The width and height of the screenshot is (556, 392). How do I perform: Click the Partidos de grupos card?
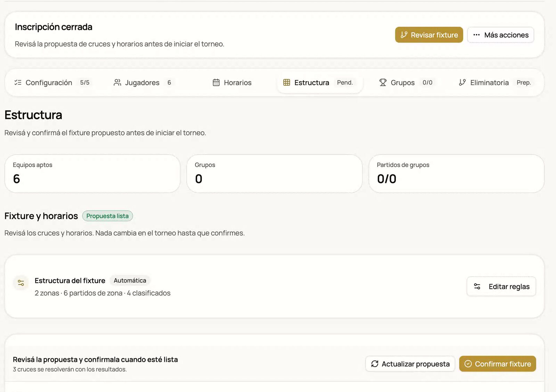456,174
